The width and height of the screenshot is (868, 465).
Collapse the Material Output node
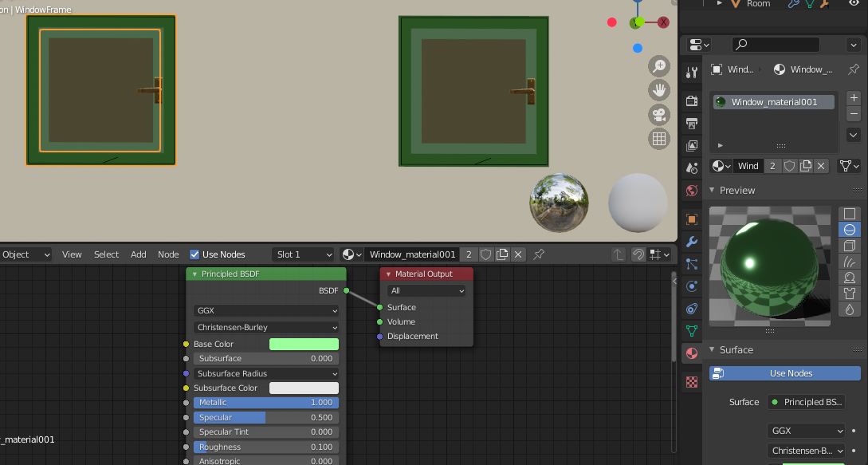point(388,274)
